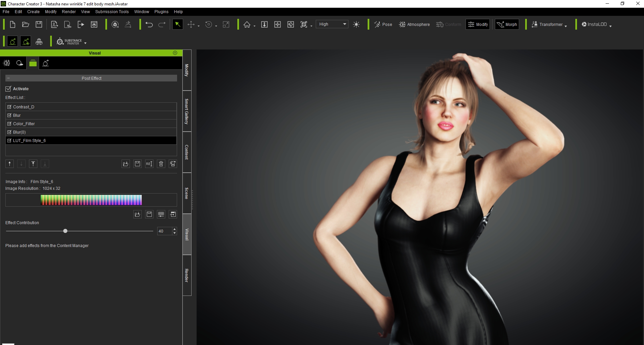
Task: Click the Modify toolbar button
Action: click(x=478, y=24)
